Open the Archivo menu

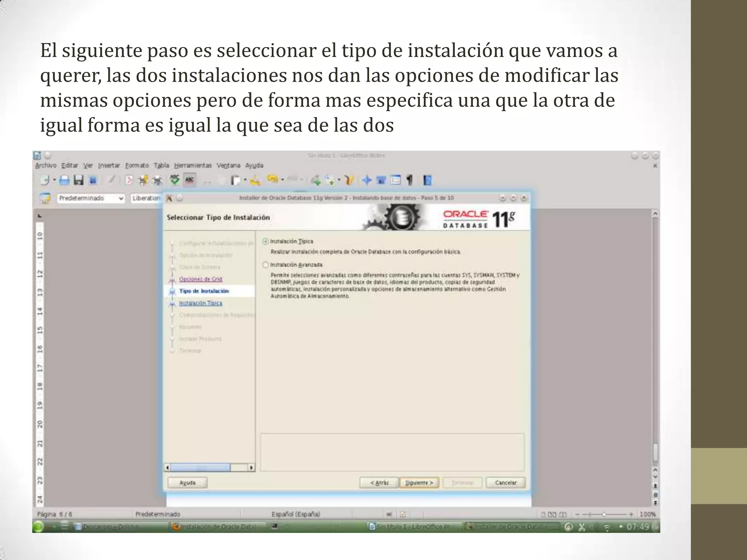[46, 166]
